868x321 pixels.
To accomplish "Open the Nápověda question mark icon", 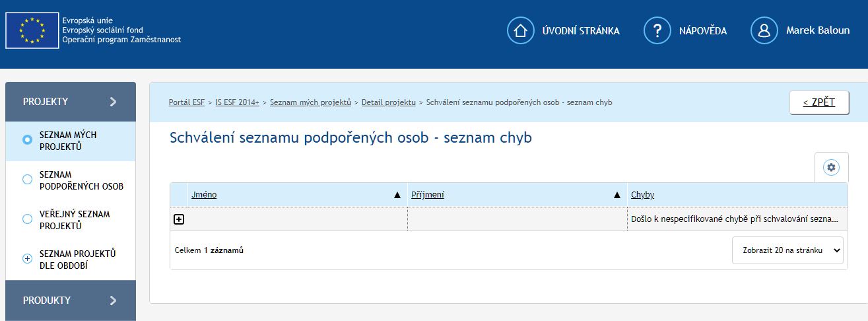I will point(657,30).
